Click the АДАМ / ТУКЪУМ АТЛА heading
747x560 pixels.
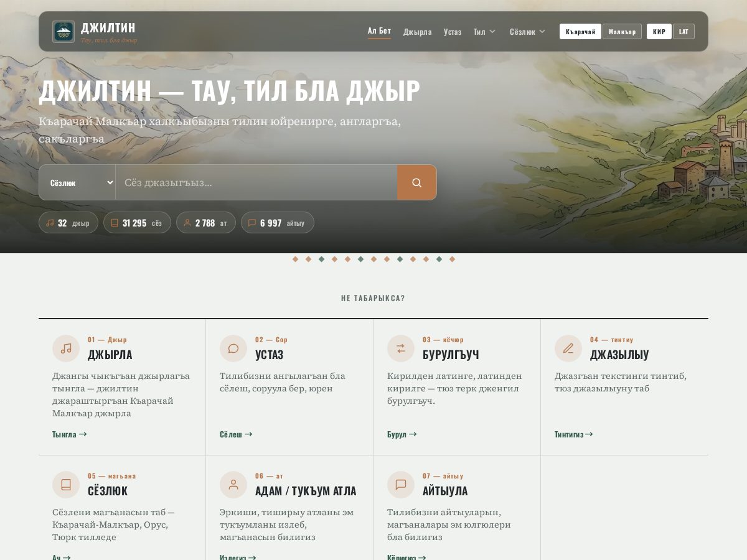coord(306,491)
